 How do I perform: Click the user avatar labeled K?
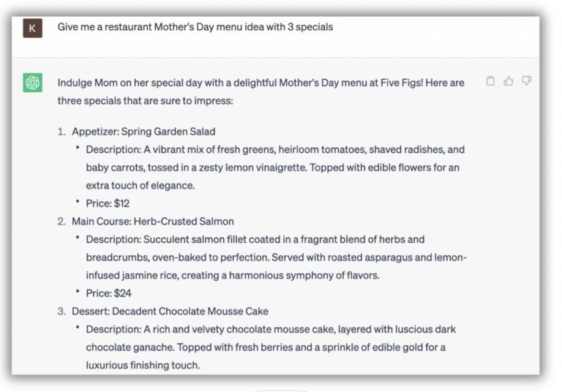pyautogui.click(x=32, y=28)
